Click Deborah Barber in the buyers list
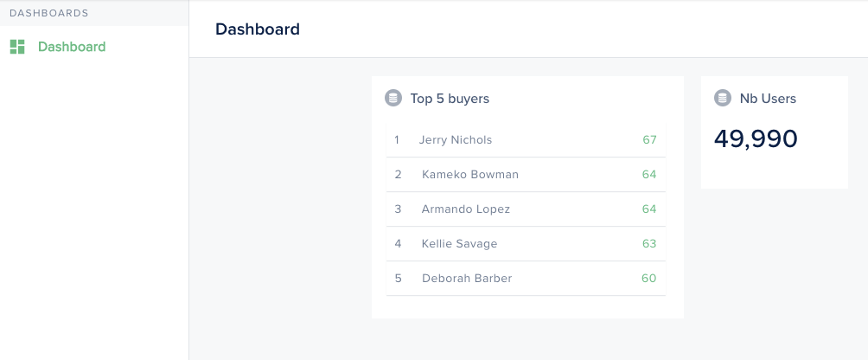The image size is (868, 360). pyautogui.click(x=467, y=278)
